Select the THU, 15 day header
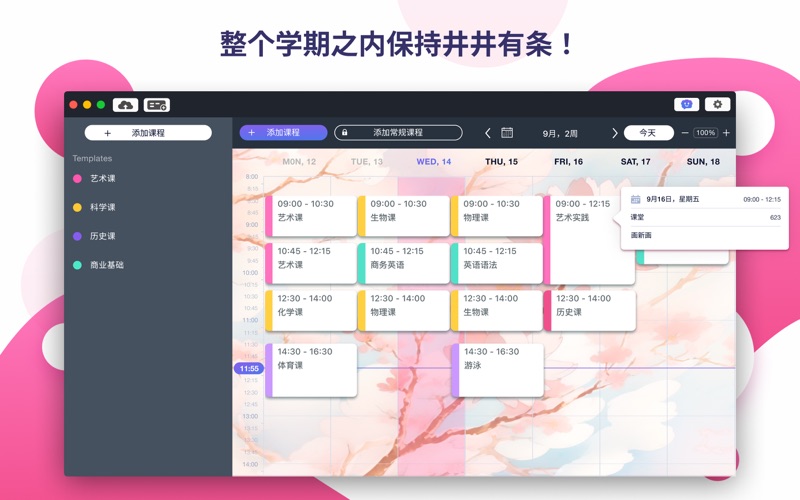 [x=501, y=162]
